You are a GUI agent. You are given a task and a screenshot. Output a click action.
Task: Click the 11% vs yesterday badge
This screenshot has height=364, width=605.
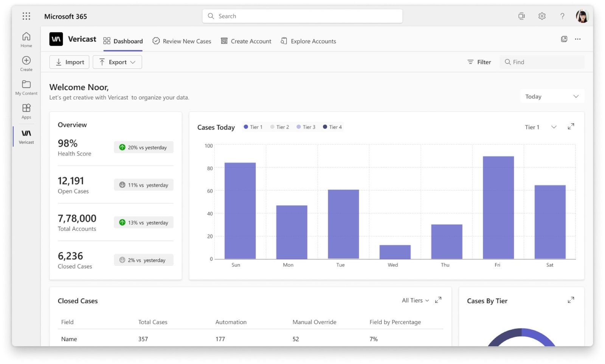coord(144,185)
